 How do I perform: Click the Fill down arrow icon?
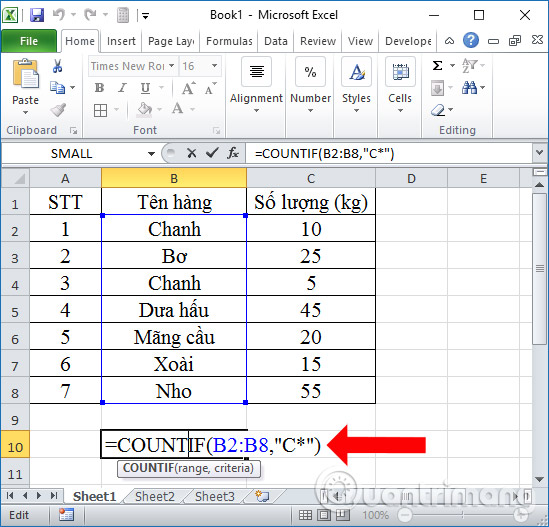pyautogui.click(x=438, y=88)
